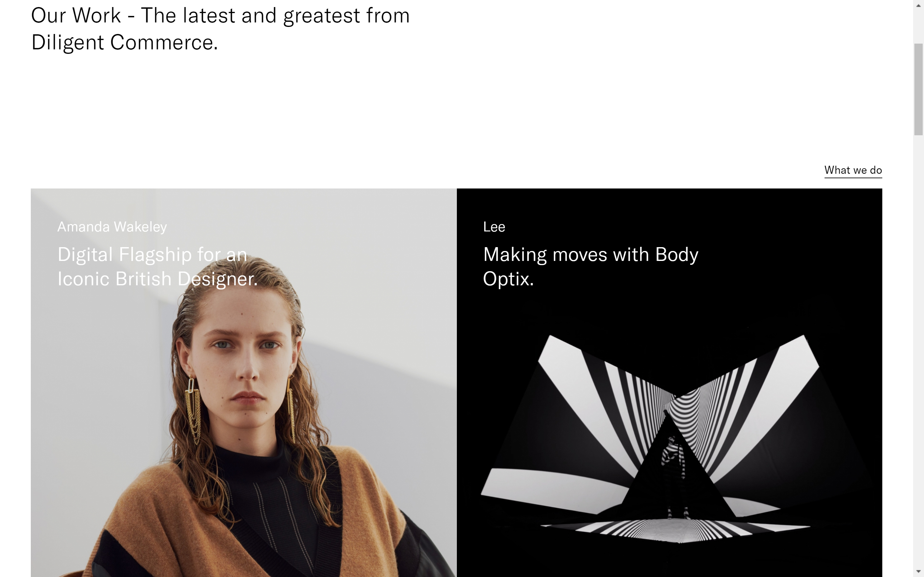
Task: Open Digital Flagship for an Iconic British Designer
Action: [157, 266]
